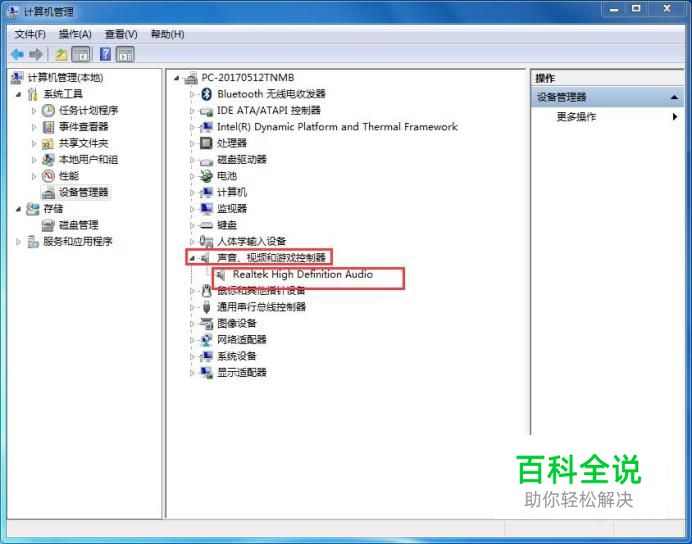Toggle the action pane toolbar icon
Image resolution: width=692 pixels, height=544 pixels.
[x=125, y=55]
